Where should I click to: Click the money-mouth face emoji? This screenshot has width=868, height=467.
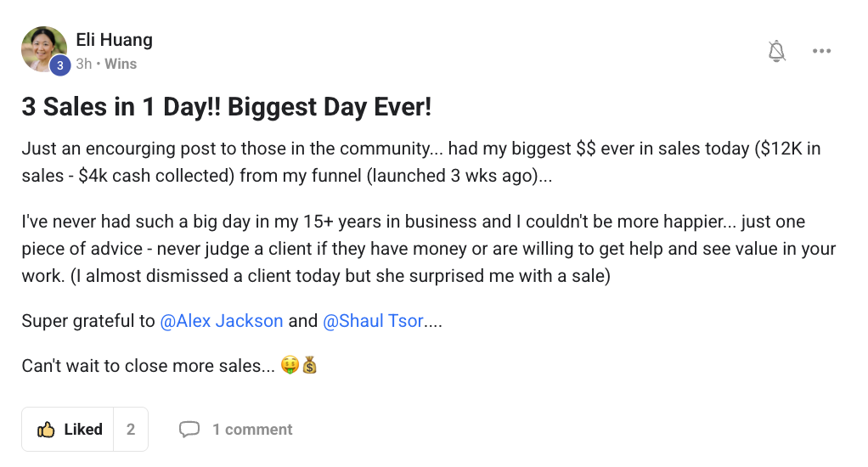(x=289, y=367)
